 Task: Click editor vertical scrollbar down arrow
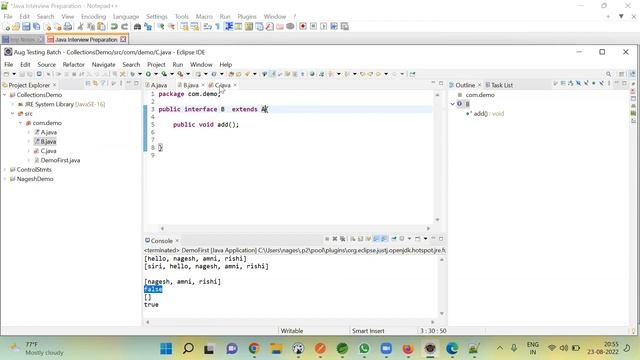point(438,220)
